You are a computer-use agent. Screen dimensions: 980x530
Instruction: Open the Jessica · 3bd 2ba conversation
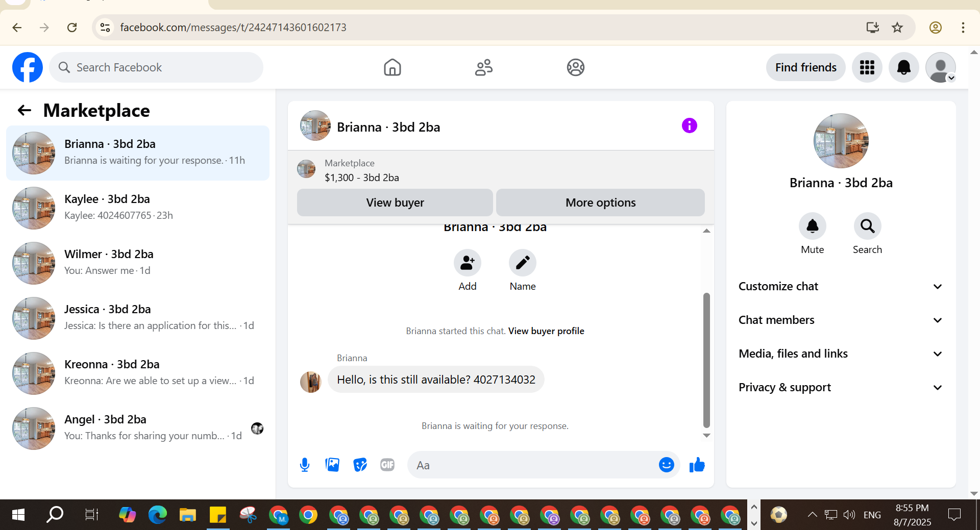tap(138, 318)
